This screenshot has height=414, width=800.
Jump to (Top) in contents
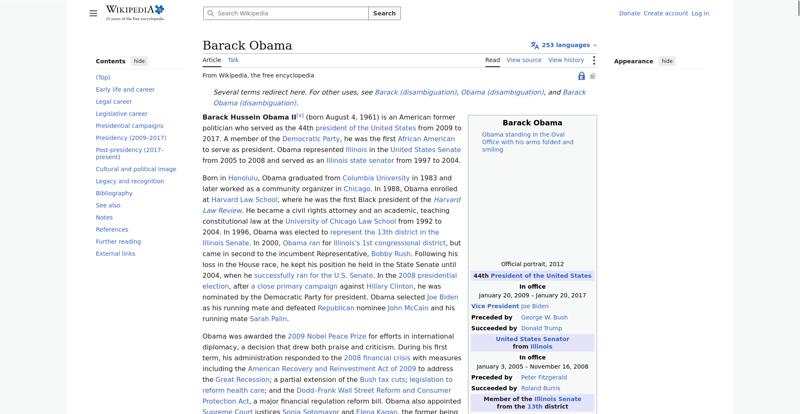pos(103,77)
